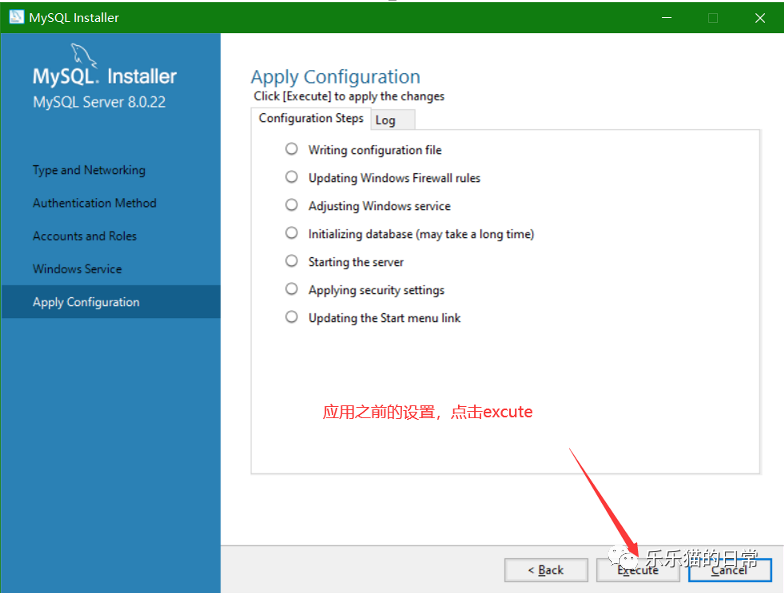Click the Applying security settings circle
The width and height of the screenshot is (784, 593).
[292, 289]
